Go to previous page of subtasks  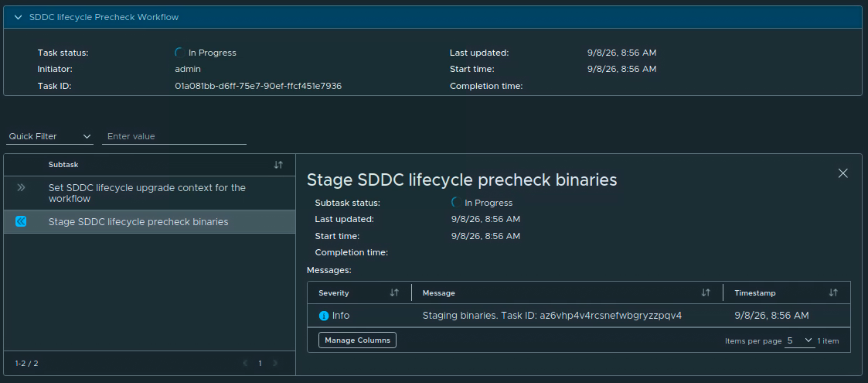point(245,364)
